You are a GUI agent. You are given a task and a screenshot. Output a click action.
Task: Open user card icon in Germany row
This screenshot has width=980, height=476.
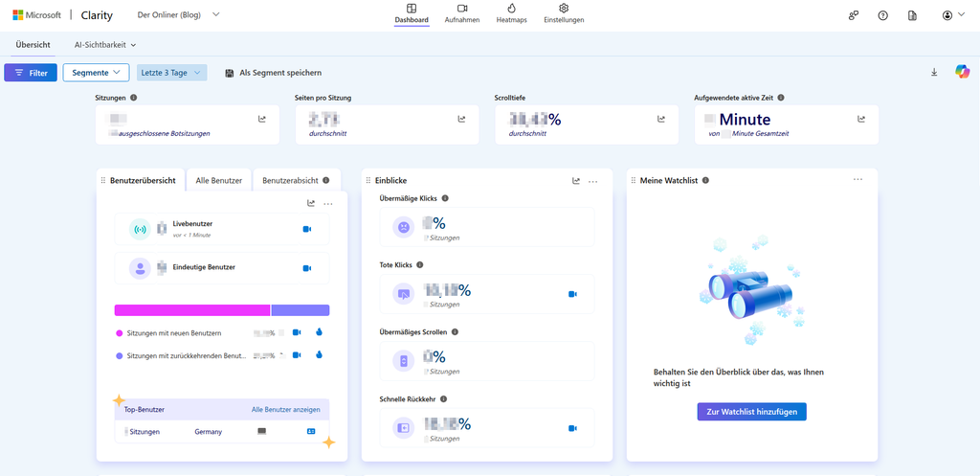click(x=311, y=432)
